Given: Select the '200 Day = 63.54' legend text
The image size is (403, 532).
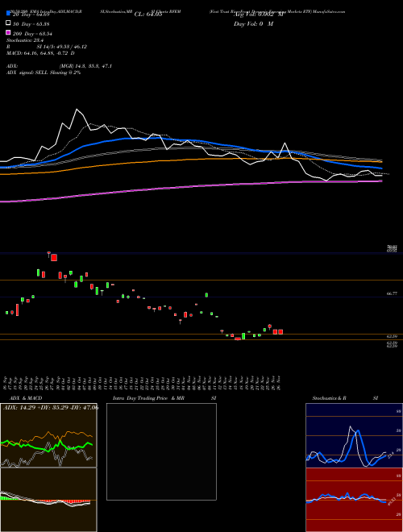Looking at the screenshot, I should 32,34.
